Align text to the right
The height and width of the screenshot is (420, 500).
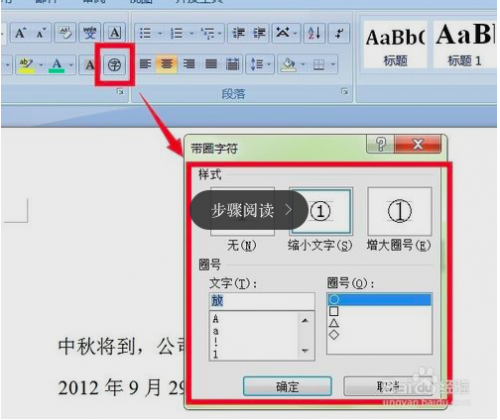[189, 64]
